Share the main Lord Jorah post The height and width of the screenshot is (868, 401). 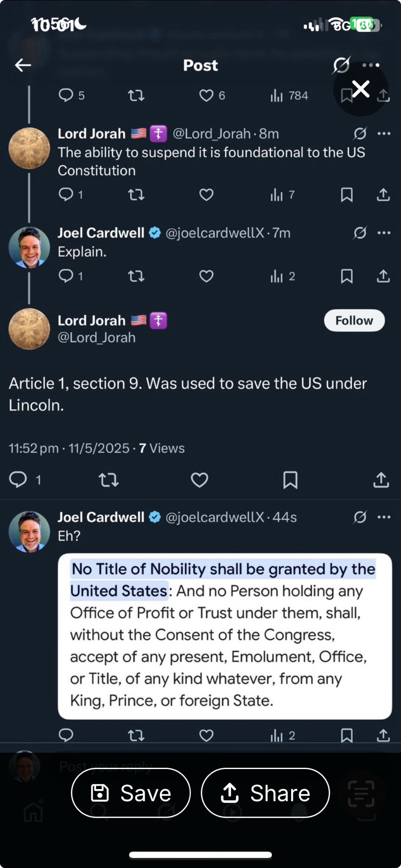(x=381, y=480)
